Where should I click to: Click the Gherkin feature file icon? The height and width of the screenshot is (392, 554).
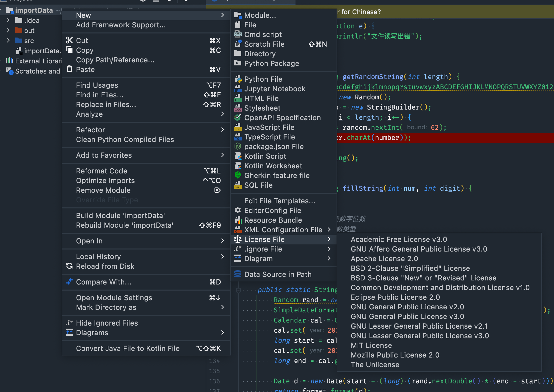[x=238, y=175]
